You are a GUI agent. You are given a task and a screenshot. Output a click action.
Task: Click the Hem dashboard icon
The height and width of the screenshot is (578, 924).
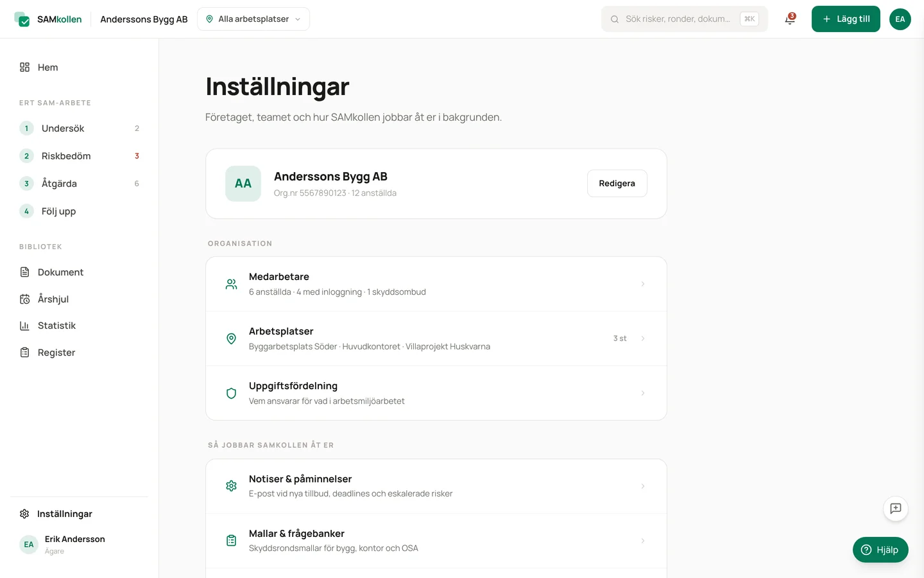24,67
